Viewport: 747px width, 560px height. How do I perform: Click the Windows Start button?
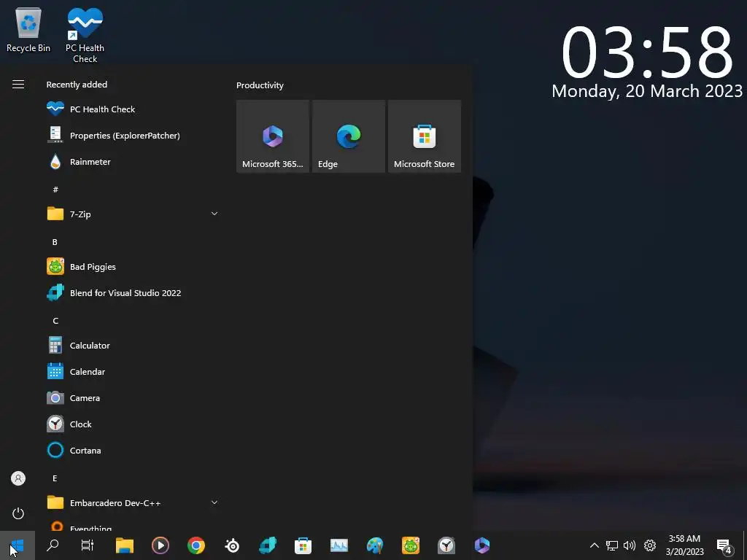(18, 545)
